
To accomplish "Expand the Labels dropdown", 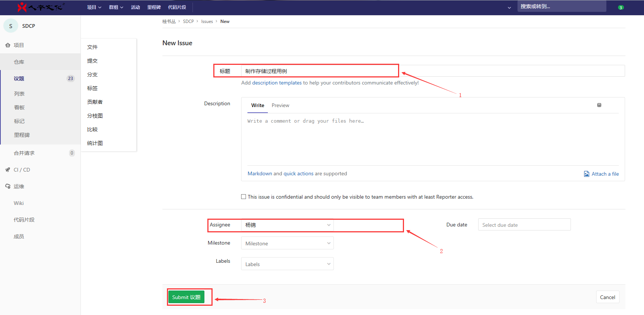I will [x=287, y=264].
